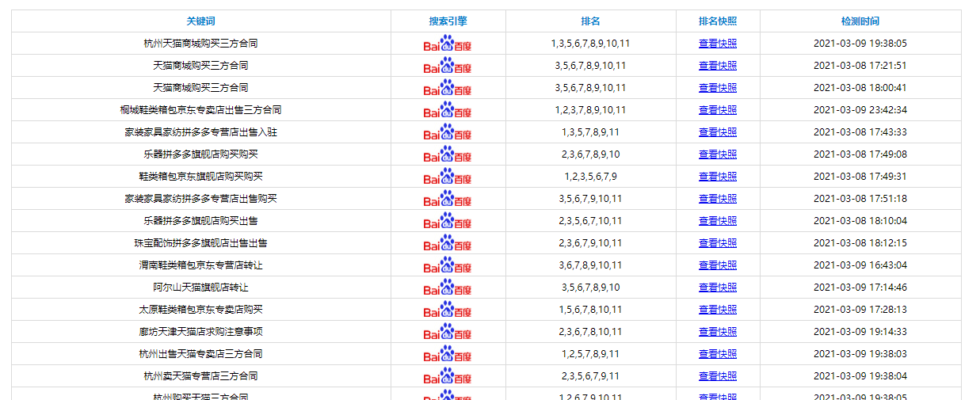The width and height of the screenshot is (980, 400).
Task: Click keyword 廊坊天津天猫店求购注意事项
Action: tap(200, 332)
